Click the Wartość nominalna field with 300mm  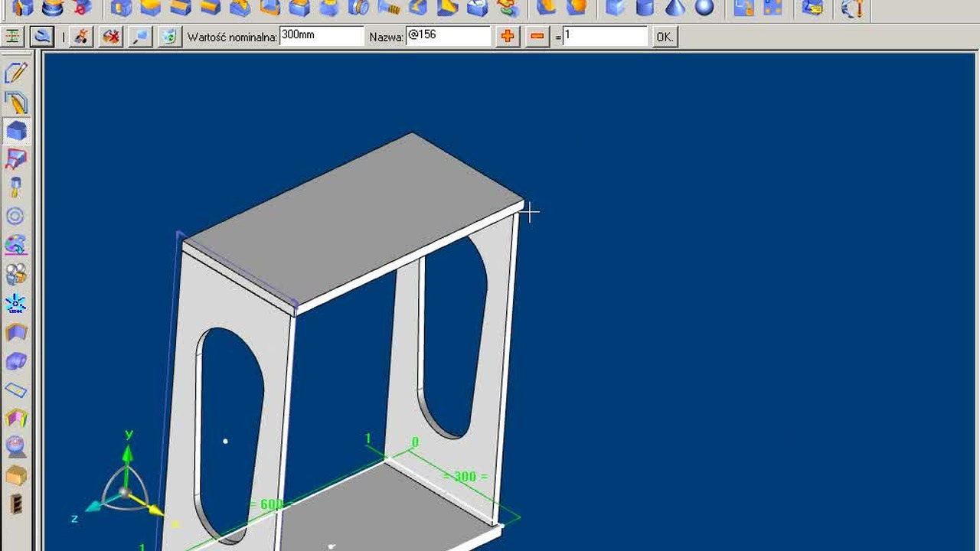coord(321,36)
